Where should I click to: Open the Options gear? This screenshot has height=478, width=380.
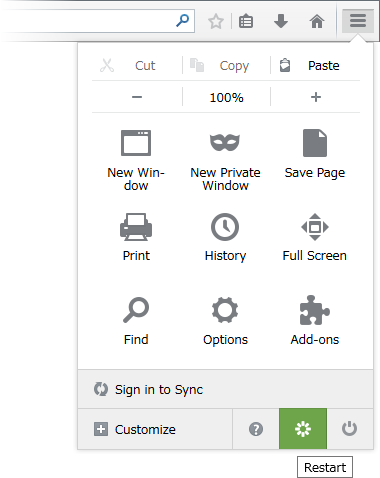pyautogui.click(x=225, y=322)
